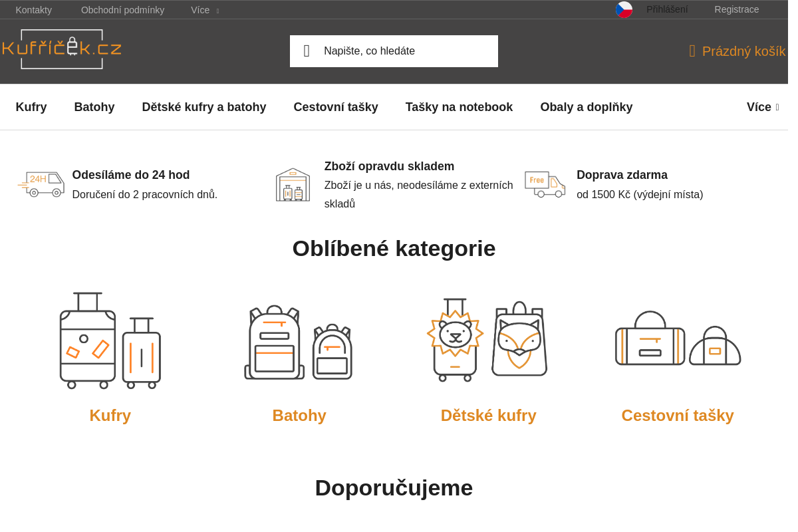Viewport: 798px width, 532px height.
Task: Open Obchodní podmínky link
Action: [122, 10]
